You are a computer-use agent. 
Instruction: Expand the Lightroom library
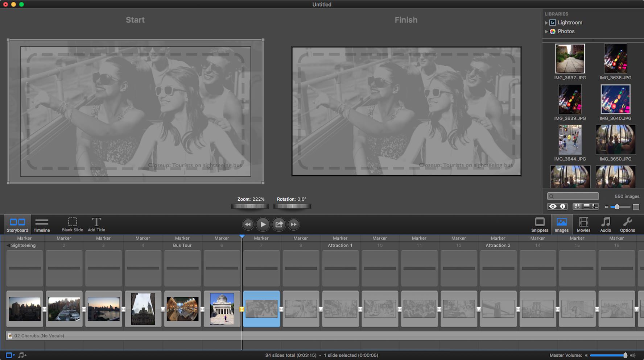[546, 23]
